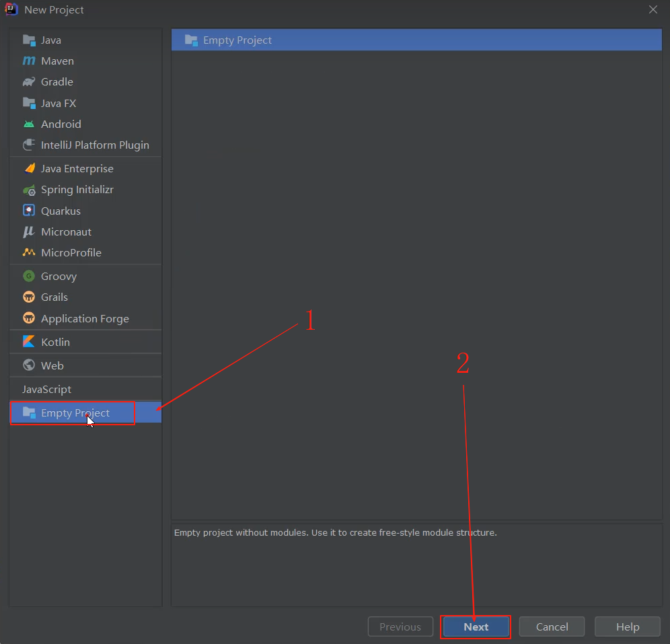Screen dimensions: 670x644
Task: Click the Gradle elephant icon
Action: click(x=29, y=81)
